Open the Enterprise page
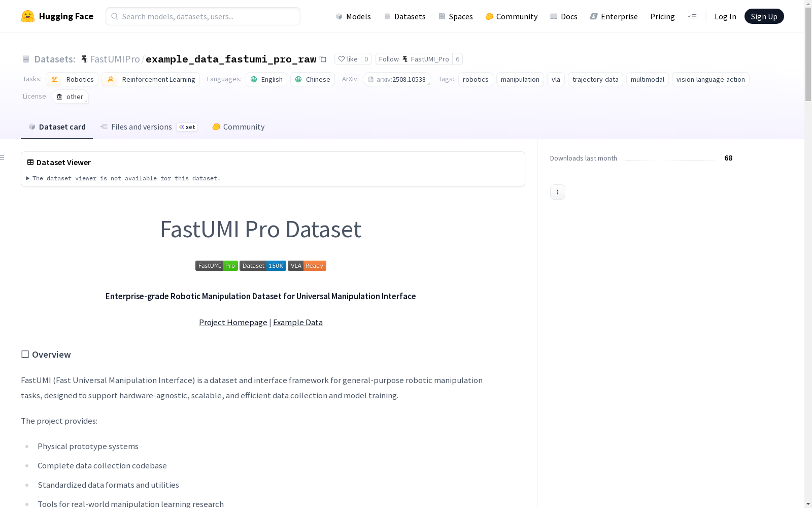The width and height of the screenshot is (812, 508). click(614, 16)
